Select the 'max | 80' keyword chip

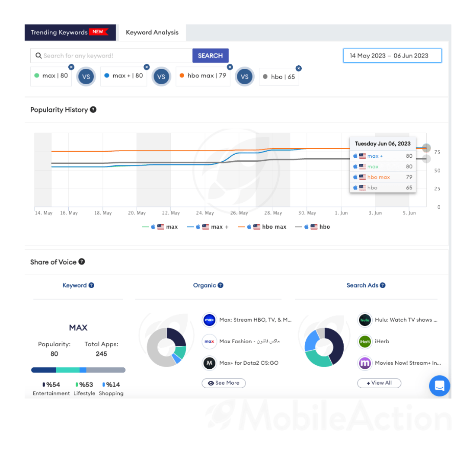point(51,76)
